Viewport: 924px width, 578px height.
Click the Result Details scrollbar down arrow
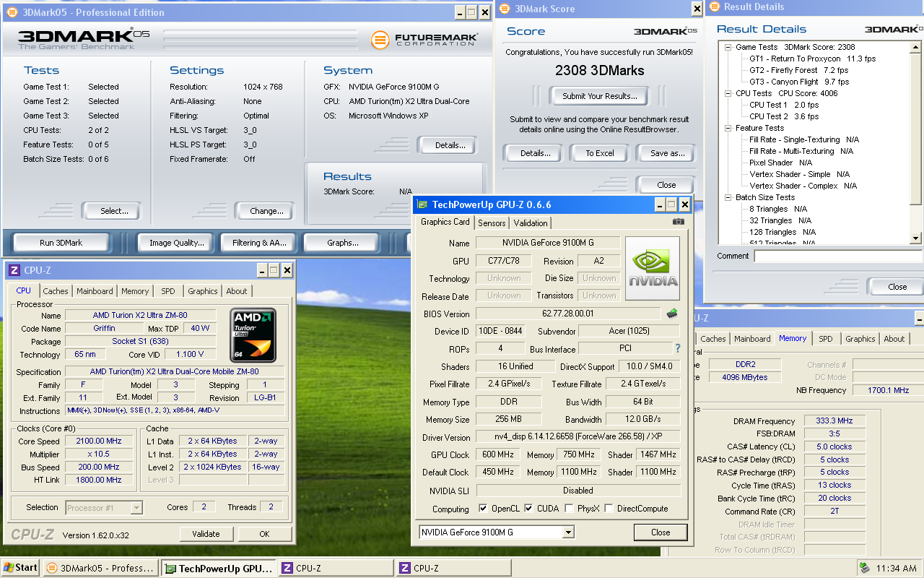click(916, 238)
